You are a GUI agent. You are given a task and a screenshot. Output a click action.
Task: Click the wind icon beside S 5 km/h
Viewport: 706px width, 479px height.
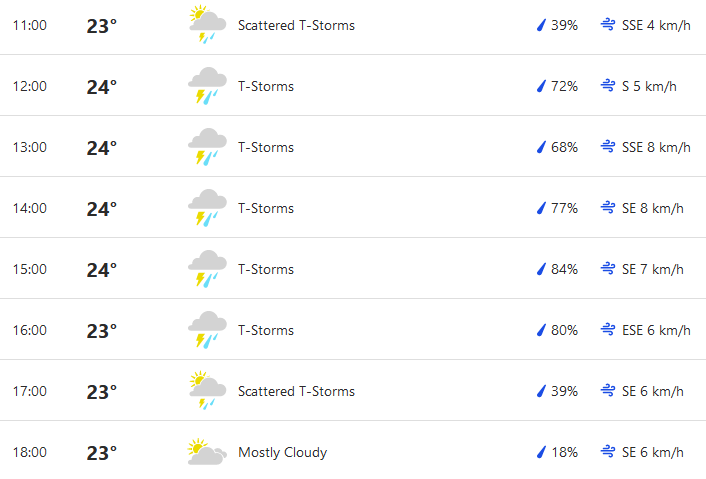(608, 86)
